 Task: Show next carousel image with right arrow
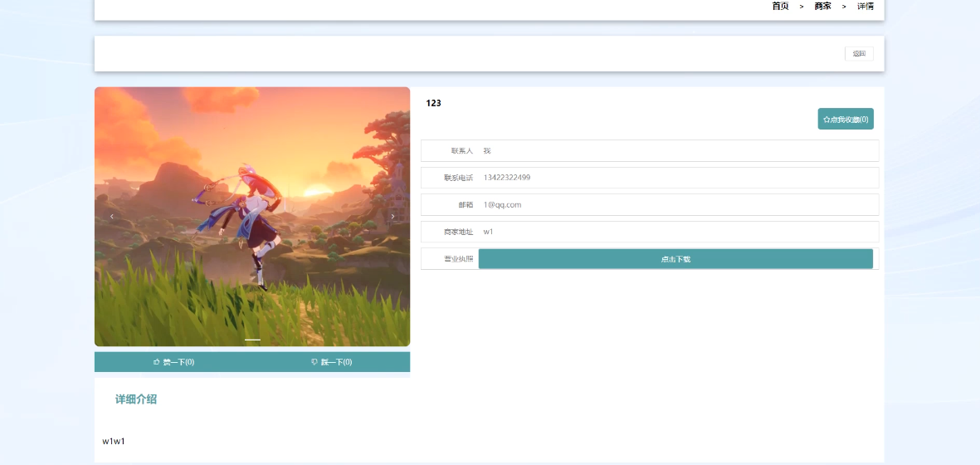click(392, 216)
